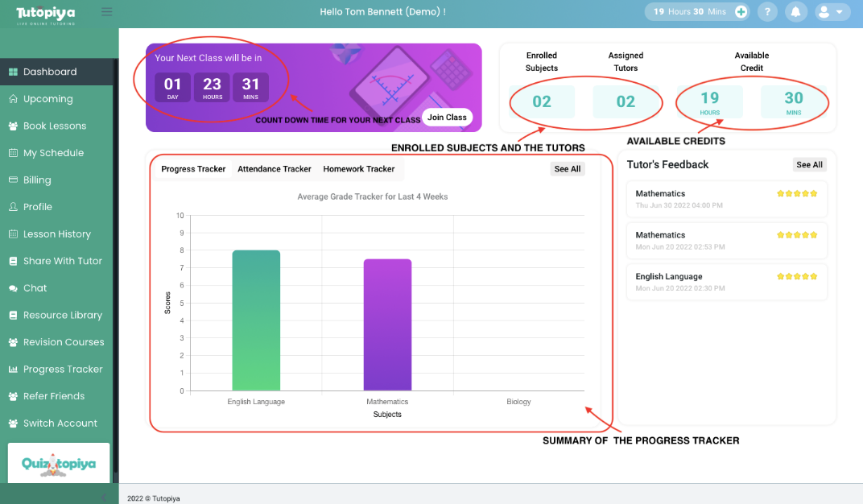Click See All in progress tracker panel
This screenshot has height=504, width=863.
pos(567,169)
